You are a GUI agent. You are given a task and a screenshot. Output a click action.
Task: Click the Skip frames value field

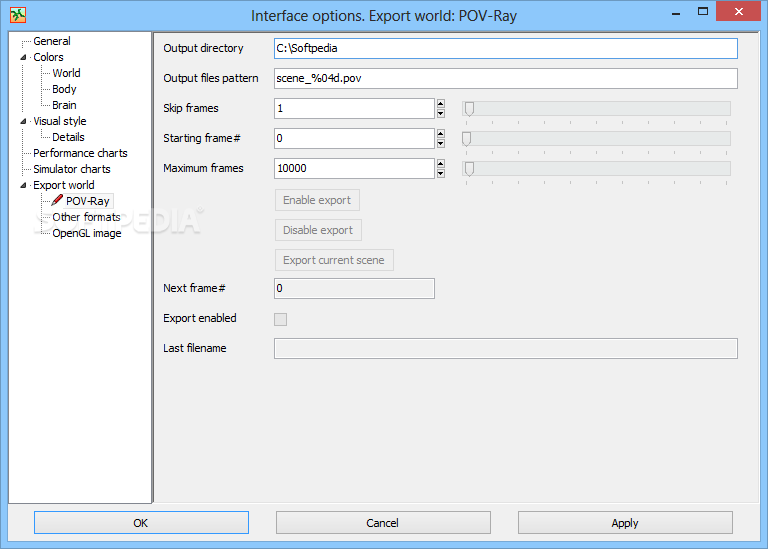pyautogui.click(x=355, y=108)
